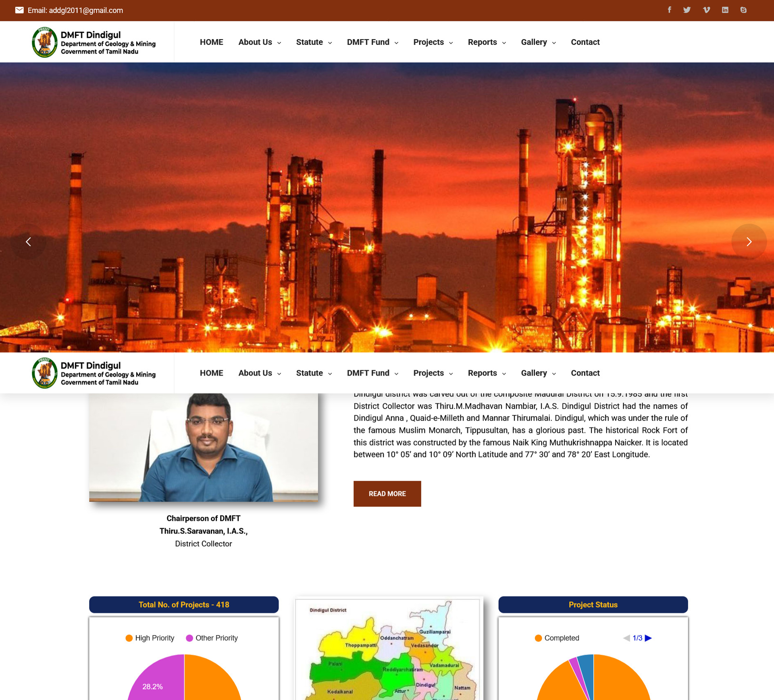Click the DMFT Dindigul logo in sticky header
This screenshot has height=700, width=774.
[x=94, y=373]
